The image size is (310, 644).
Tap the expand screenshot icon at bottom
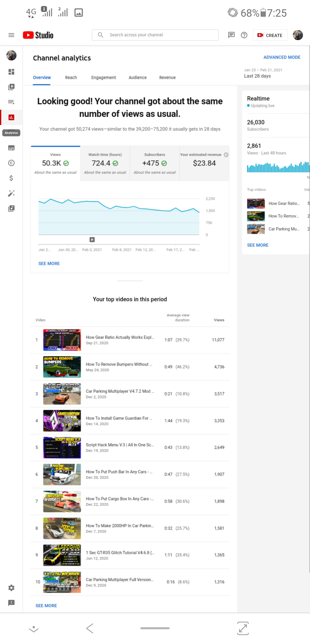[243, 628]
